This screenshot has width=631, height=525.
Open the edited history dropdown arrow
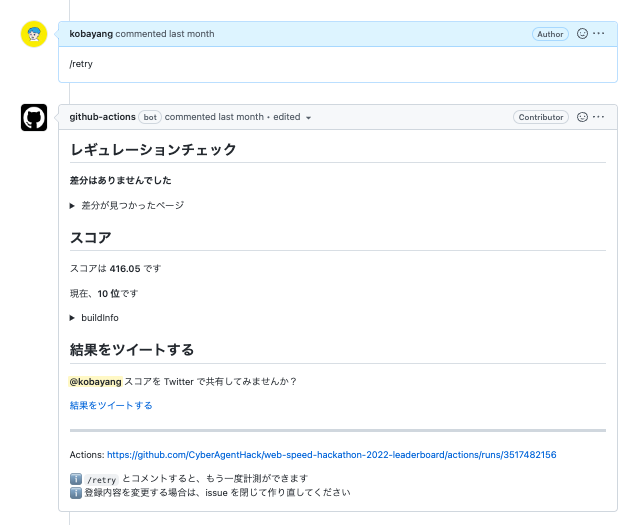pos(308,118)
